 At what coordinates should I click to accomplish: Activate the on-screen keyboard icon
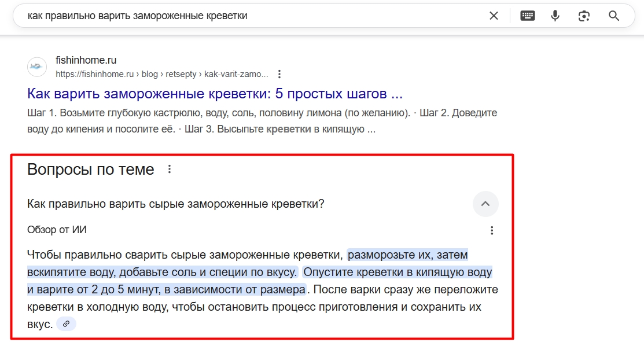(528, 16)
